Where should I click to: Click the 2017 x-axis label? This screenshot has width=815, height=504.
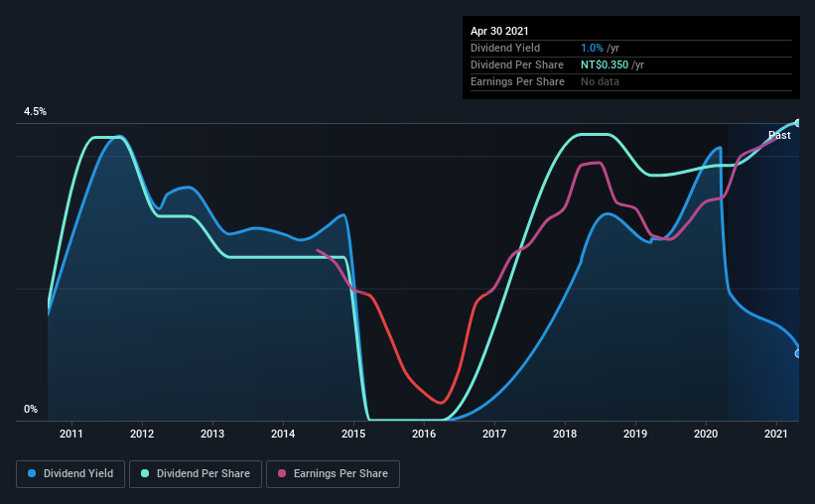tap(494, 434)
